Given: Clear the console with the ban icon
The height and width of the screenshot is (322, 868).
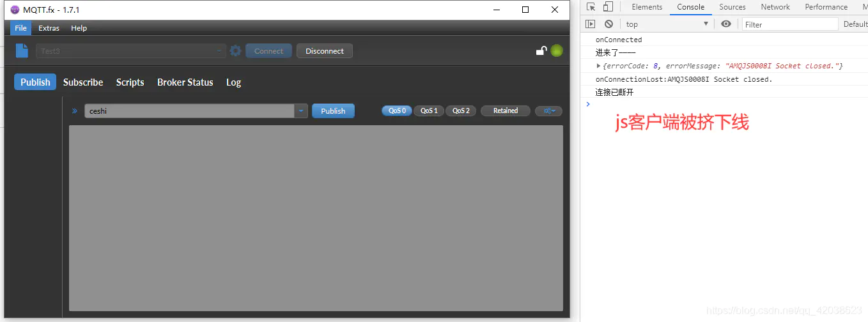Looking at the screenshot, I should coord(608,24).
